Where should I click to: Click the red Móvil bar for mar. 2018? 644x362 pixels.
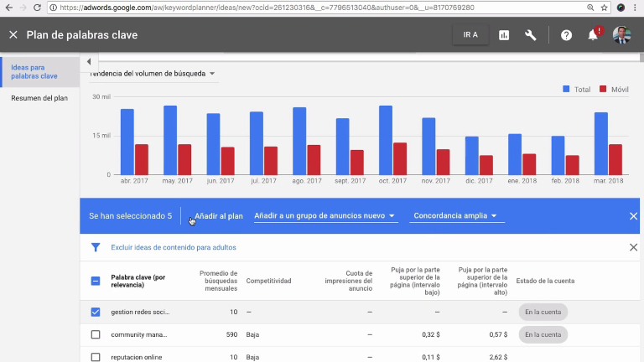pyautogui.click(x=615, y=160)
